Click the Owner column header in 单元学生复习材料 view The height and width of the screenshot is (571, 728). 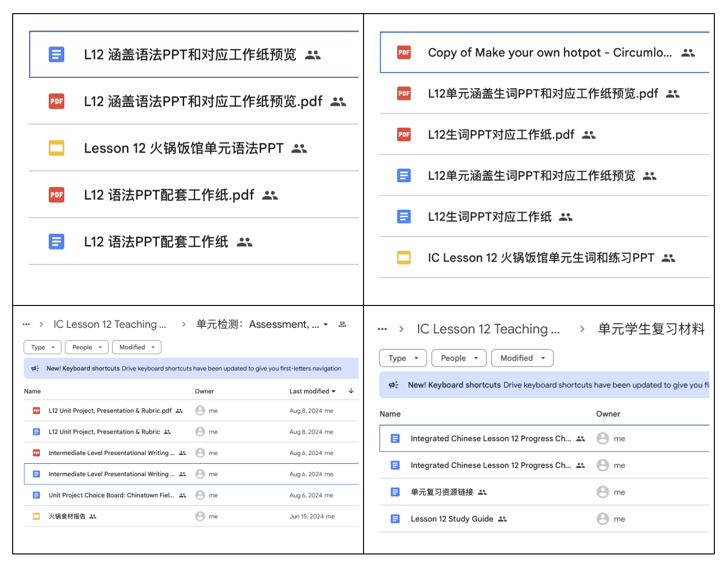609,414
